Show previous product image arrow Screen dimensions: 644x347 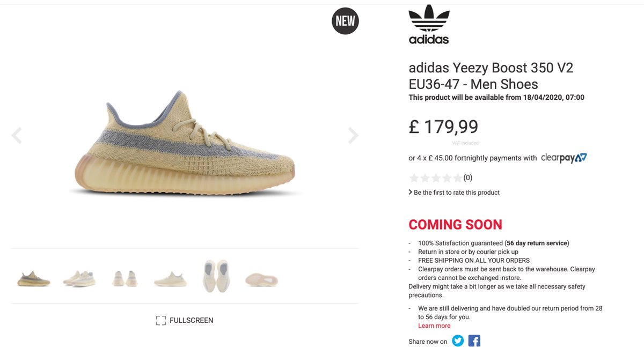click(17, 136)
